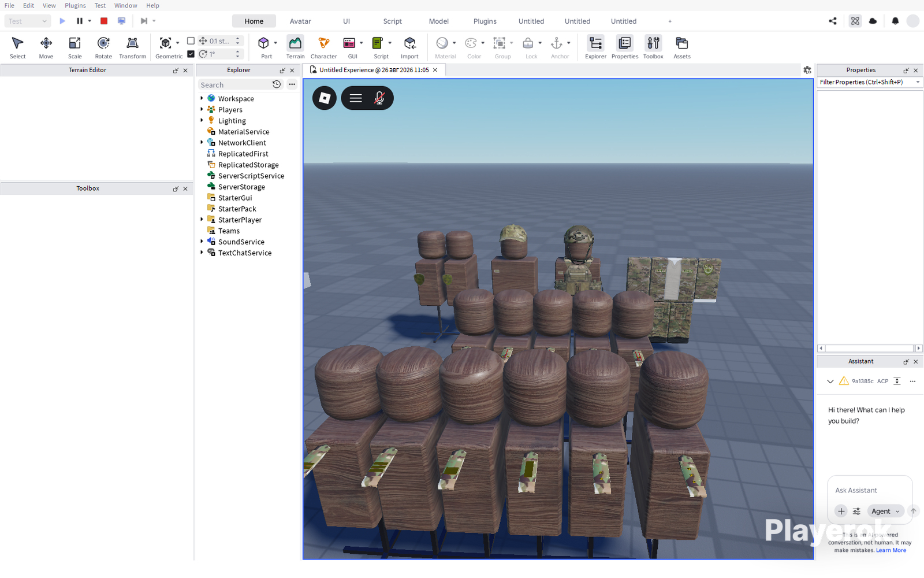This screenshot has height=578, width=924.
Task: Open viewport settings gear
Action: click(x=807, y=70)
